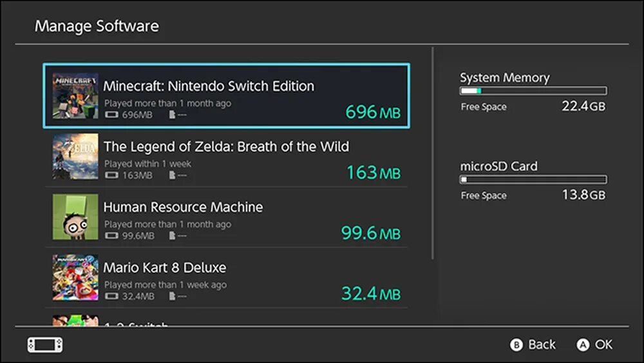Viewport: 644px width, 363px height.
Task: Click microSD icon under Mario Kart 8 Deluxe
Action: (172, 297)
